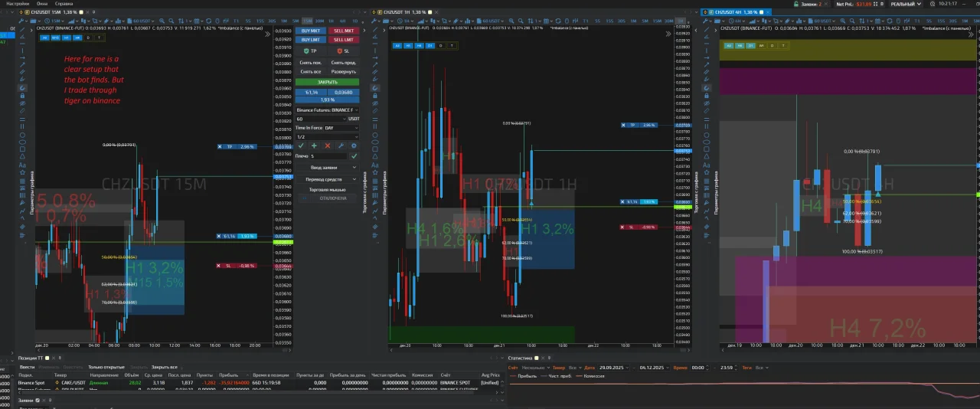The height and width of the screenshot is (409, 980).
Task: Click the BUY MKT button
Action: [x=311, y=31]
